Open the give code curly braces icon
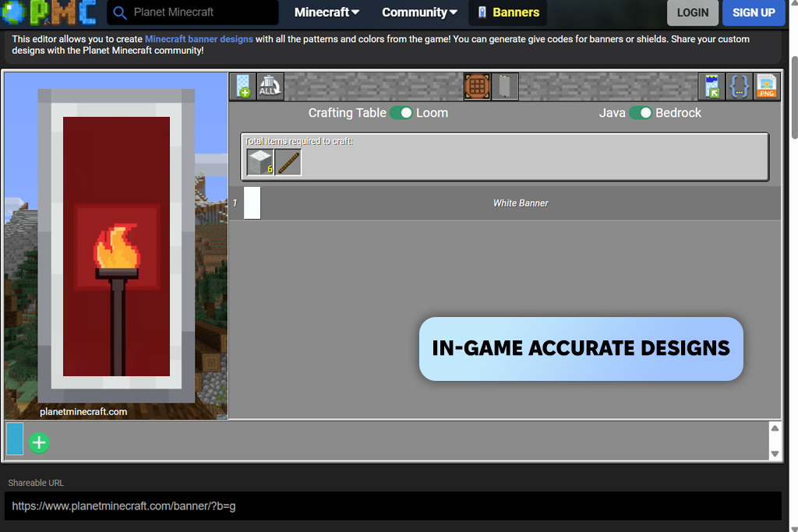This screenshot has height=532, width=798. click(739, 86)
